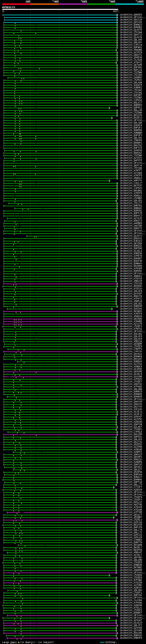Select the UniRef100_Q6T485 label
Viewport: 146px width, 644px height.
[x=131, y=65]
